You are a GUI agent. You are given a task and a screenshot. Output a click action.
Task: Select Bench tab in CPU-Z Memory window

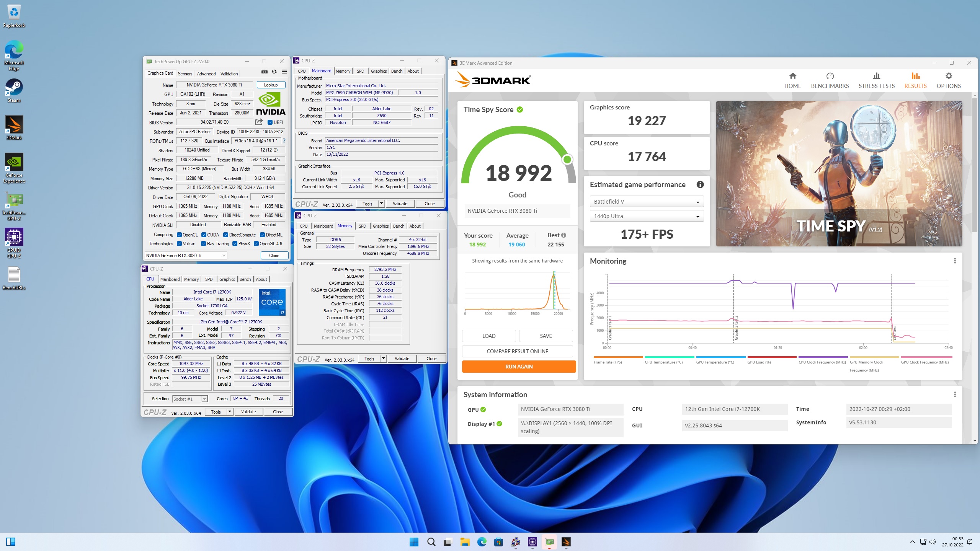(399, 226)
